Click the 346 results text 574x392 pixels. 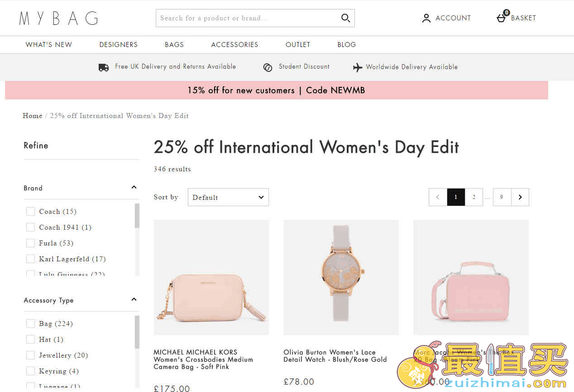pos(172,169)
